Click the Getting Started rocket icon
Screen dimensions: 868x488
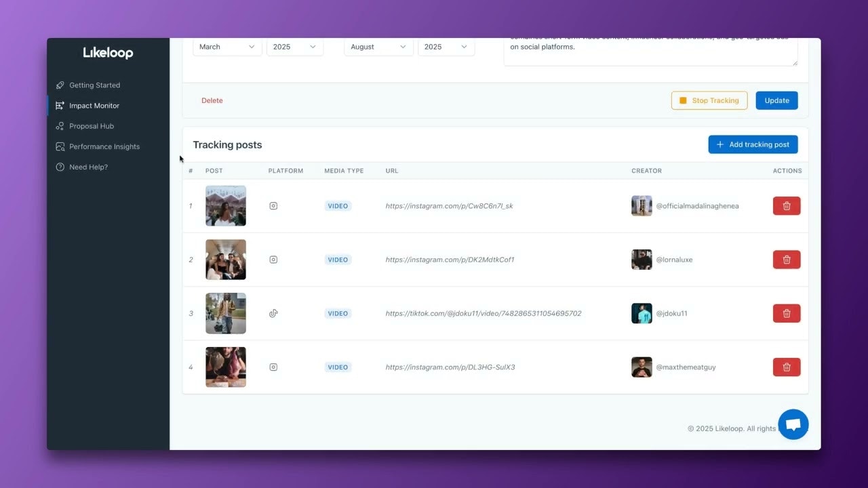pos(60,85)
